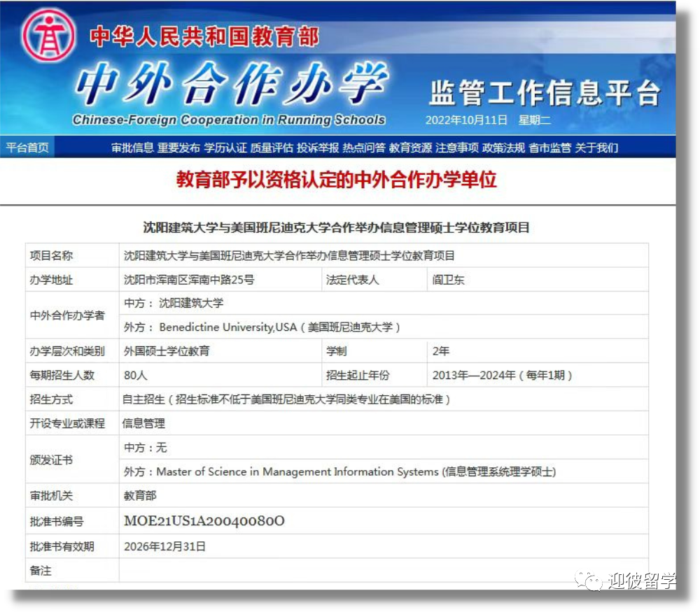700x612 pixels.
Task: Click the 学制 value 2年
Action: pyautogui.click(x=440, y=351)
